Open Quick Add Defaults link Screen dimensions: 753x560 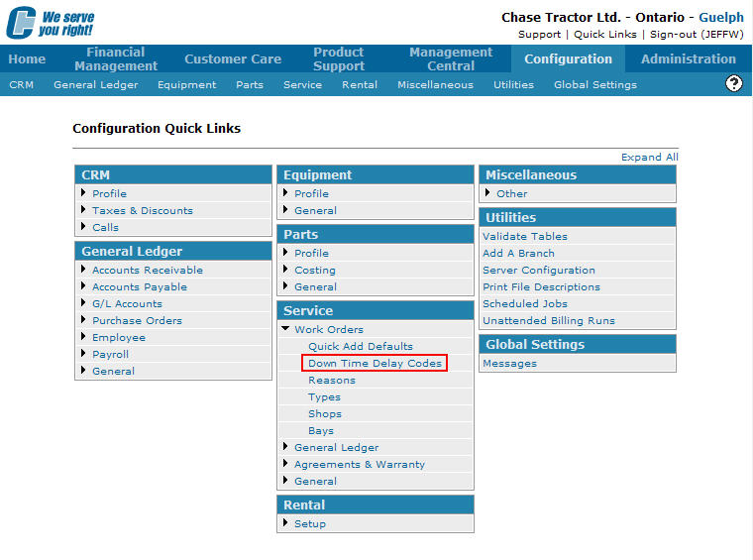coord(361,346)
